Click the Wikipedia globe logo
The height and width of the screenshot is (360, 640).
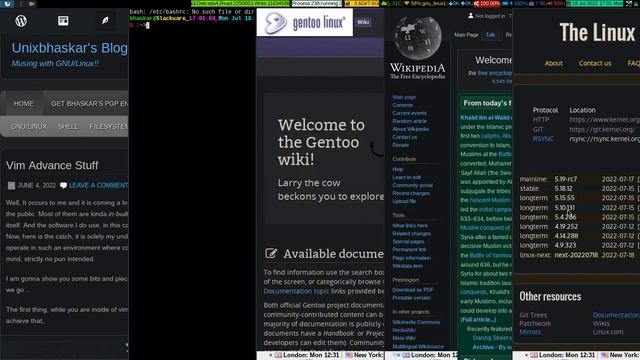[x=418, y=38]
